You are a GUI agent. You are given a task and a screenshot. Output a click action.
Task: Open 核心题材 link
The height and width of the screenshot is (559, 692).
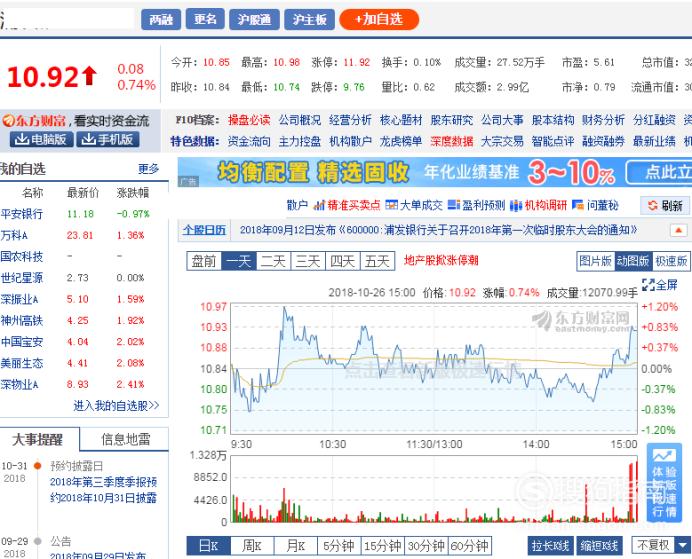pyautogui.click(x=401, y=120)
